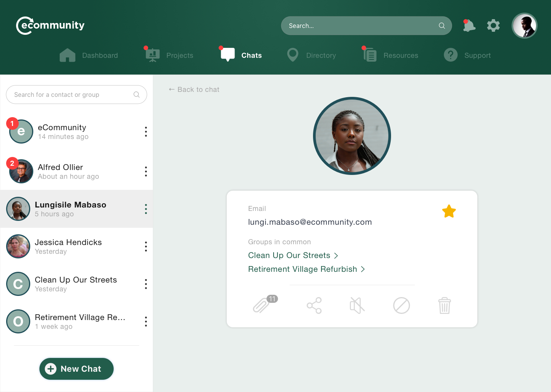The height and width of the screenshot is (392, 551).
Task: Start a New Chat
Action: pyautogui.click(x=77, y=369)
